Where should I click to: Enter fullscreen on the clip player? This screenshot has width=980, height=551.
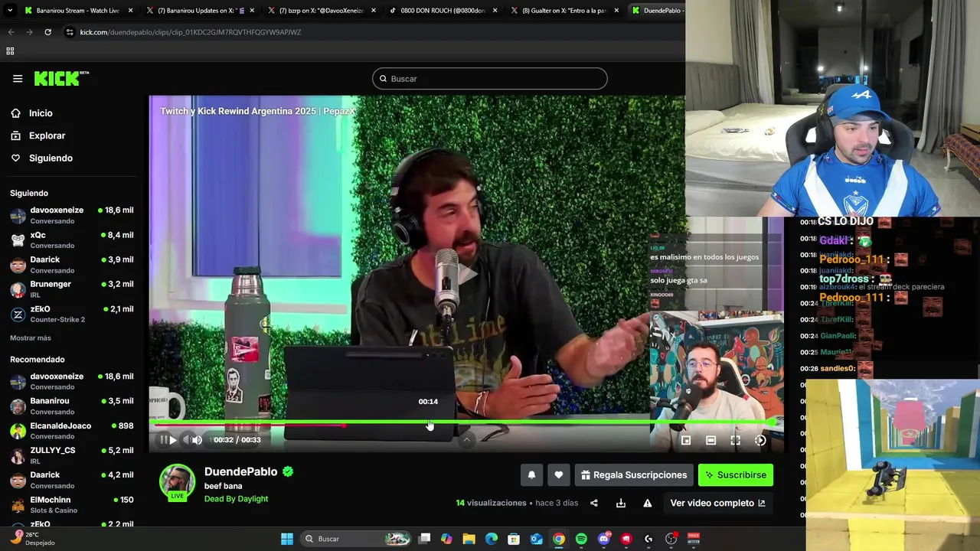(735, 440)
